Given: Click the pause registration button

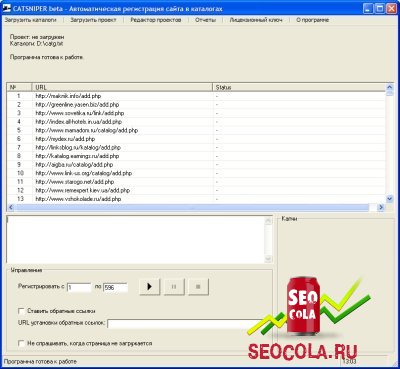Looking at the screenshot, I should pos(174,286).
